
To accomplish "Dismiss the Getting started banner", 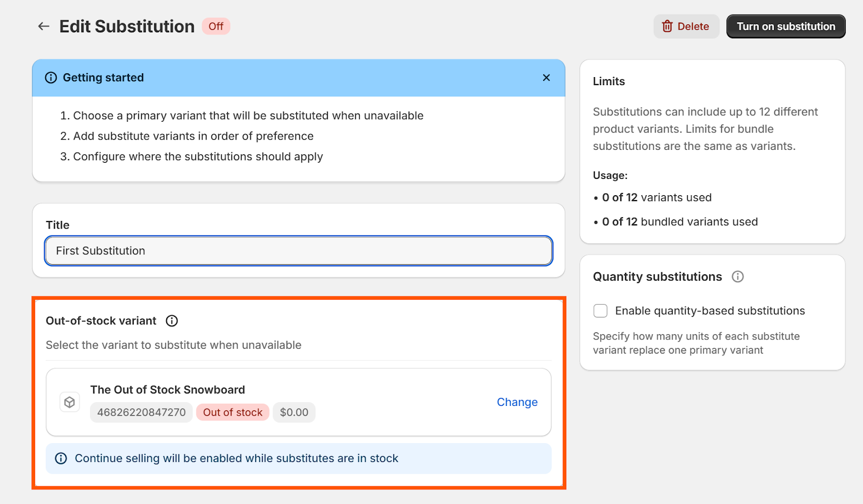I will (x=546, y=78).
